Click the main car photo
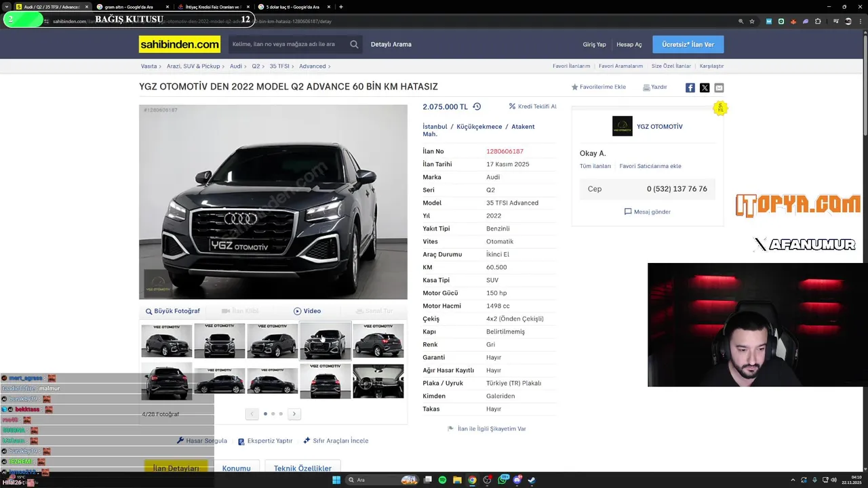The height and width of the screenshot is (488, 868). point(273,202)
